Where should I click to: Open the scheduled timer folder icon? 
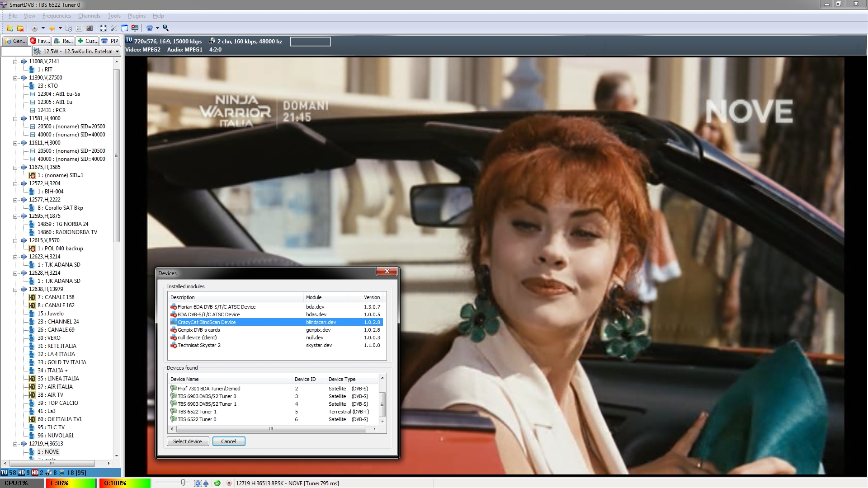click(x=69, y=28)
